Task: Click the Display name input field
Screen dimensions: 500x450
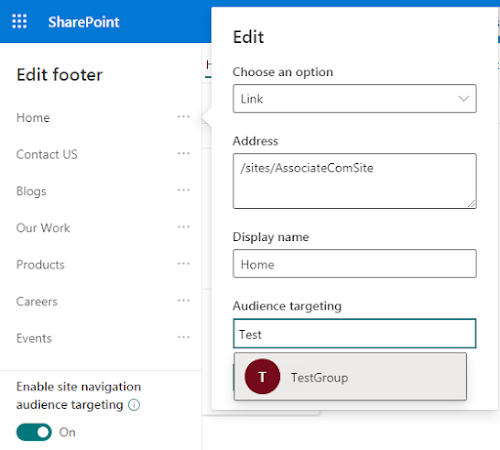Action: 355,264
